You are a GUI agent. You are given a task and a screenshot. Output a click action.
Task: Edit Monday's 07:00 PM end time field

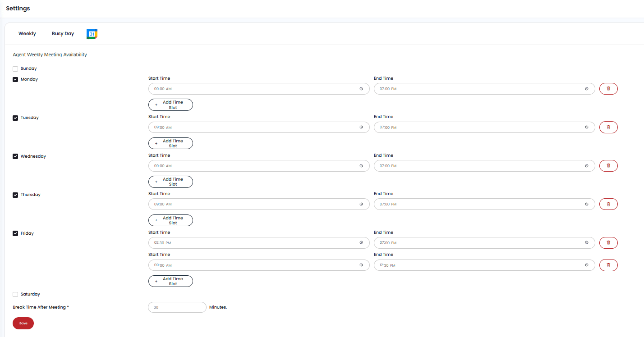(484, 89)
